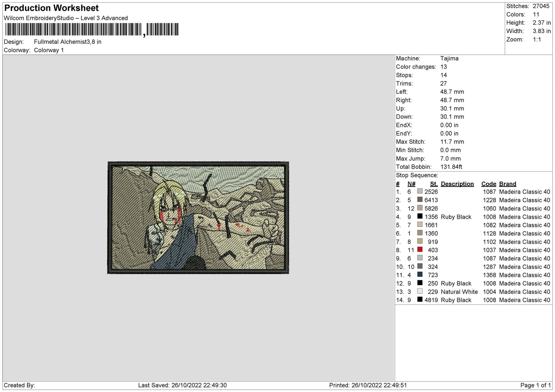The width and height of the screenshot is (555, 392).
Task: Click the width value '3.83 in'
Action: (x=542, y=31)
